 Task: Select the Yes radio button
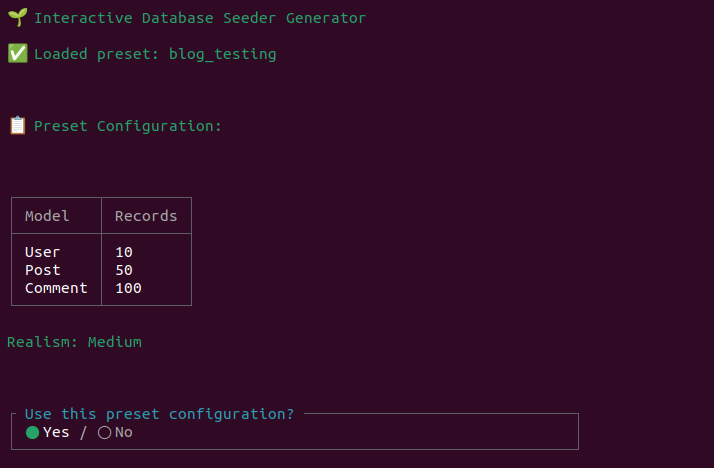(x=32, y=432)
